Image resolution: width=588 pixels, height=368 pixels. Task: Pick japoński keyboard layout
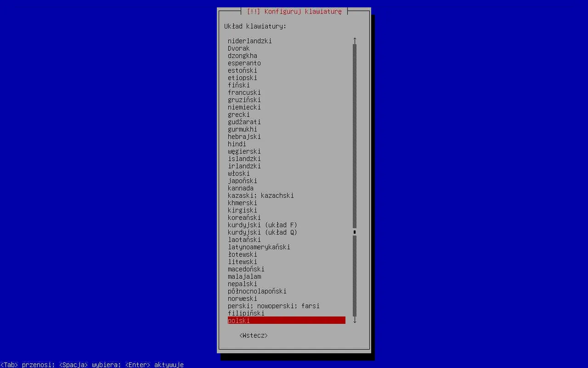coord(287,181)
